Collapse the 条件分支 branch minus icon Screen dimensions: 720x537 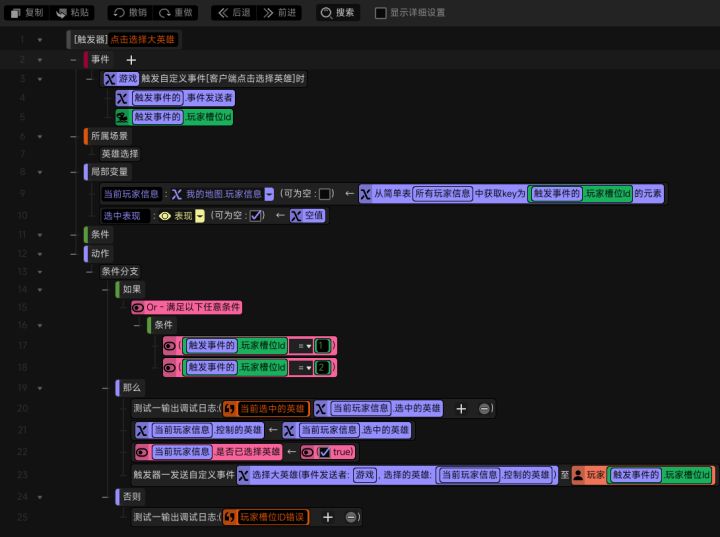[90, 271]
